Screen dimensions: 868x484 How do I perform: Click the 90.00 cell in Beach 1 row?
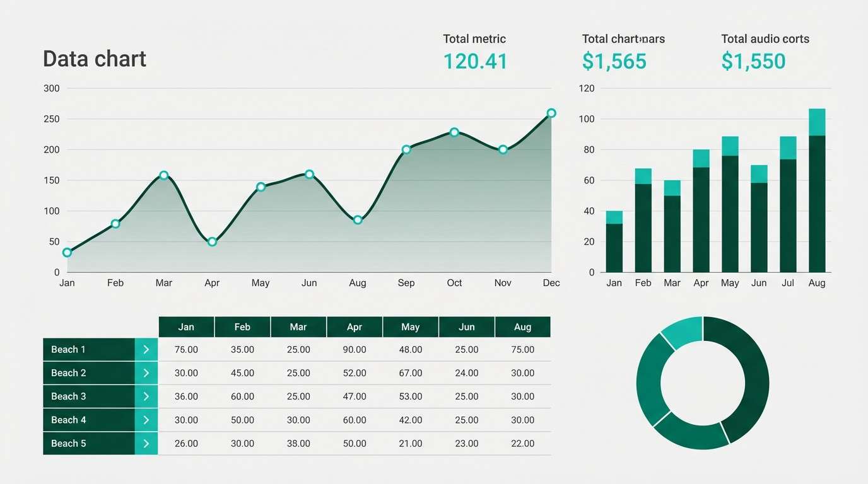(x=355, y=349)
